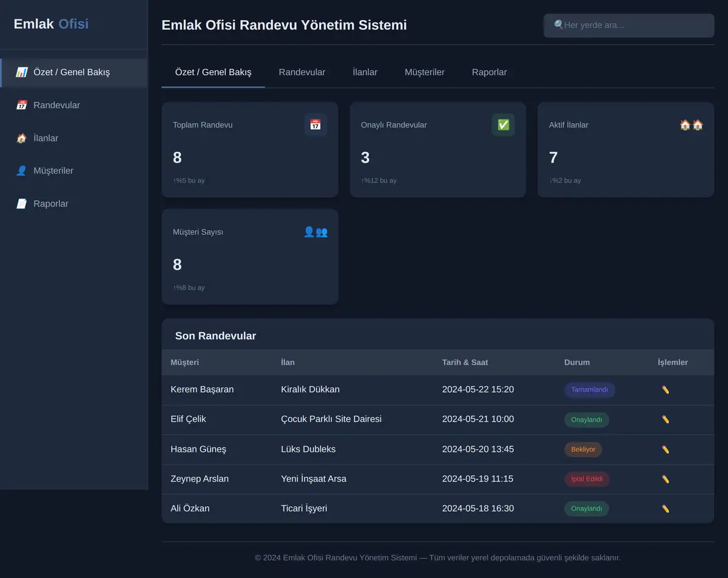Click the Durum column header
This screenshot has height=578, width=728.
click(x=577, y=362)
